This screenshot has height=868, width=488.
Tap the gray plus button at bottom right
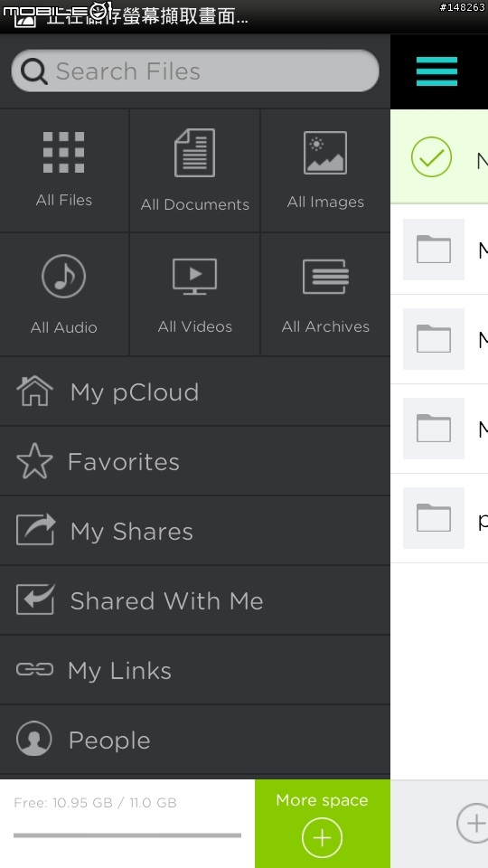click(474, 823)
